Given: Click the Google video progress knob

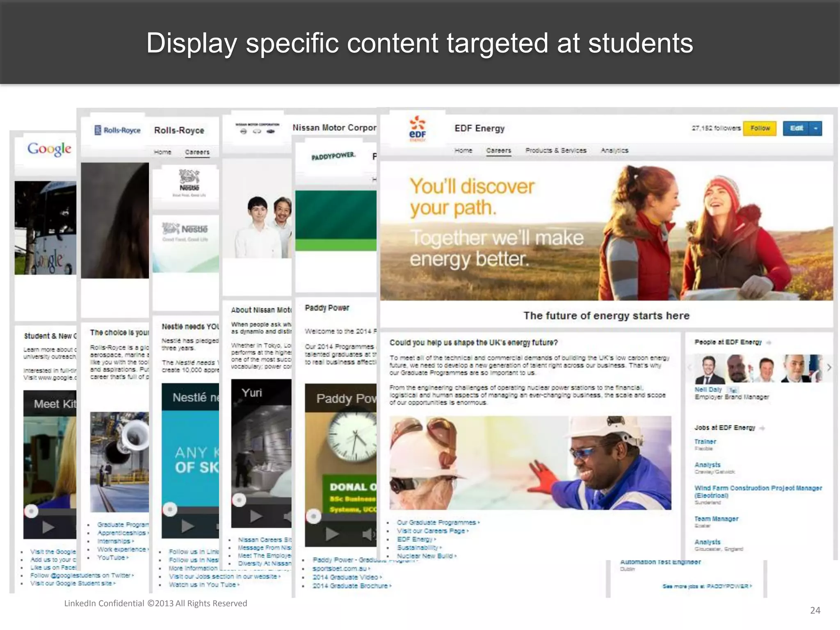Looking at the screenshot, I should tap(31, 511).
